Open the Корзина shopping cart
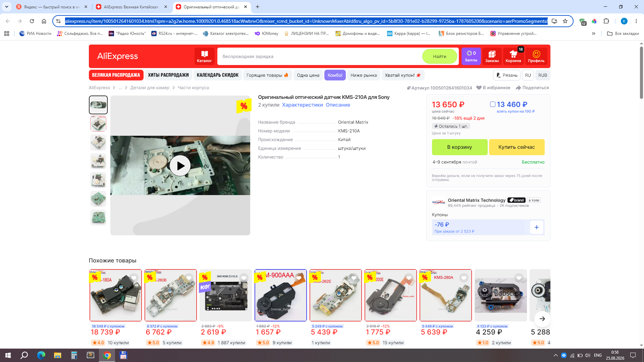The image size is (644, 362). click(513, 56)
